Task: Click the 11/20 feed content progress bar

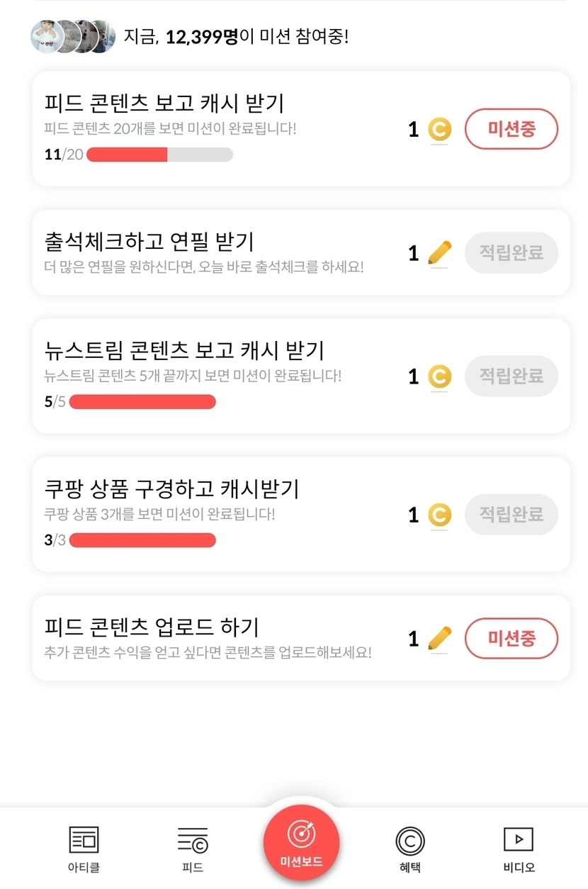Action: (159, 155)
